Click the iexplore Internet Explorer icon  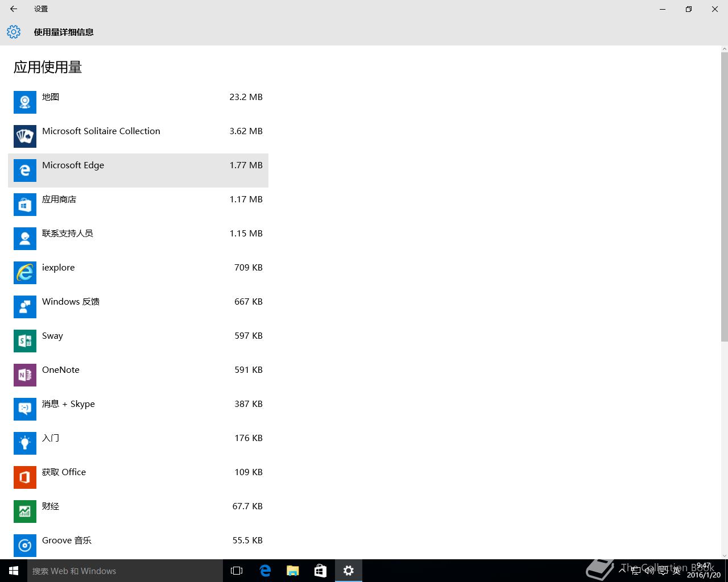pos(25,273)
